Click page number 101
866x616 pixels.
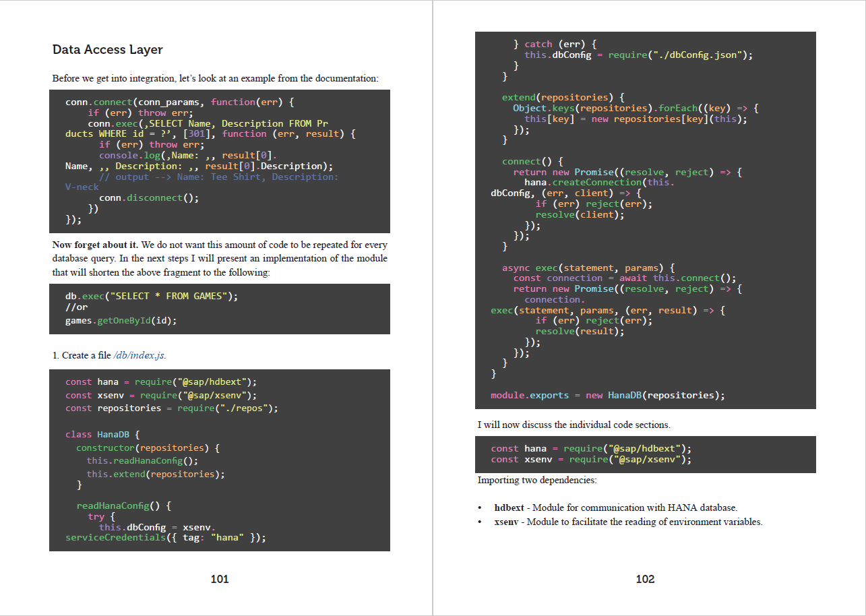click(x=220, y=579)
